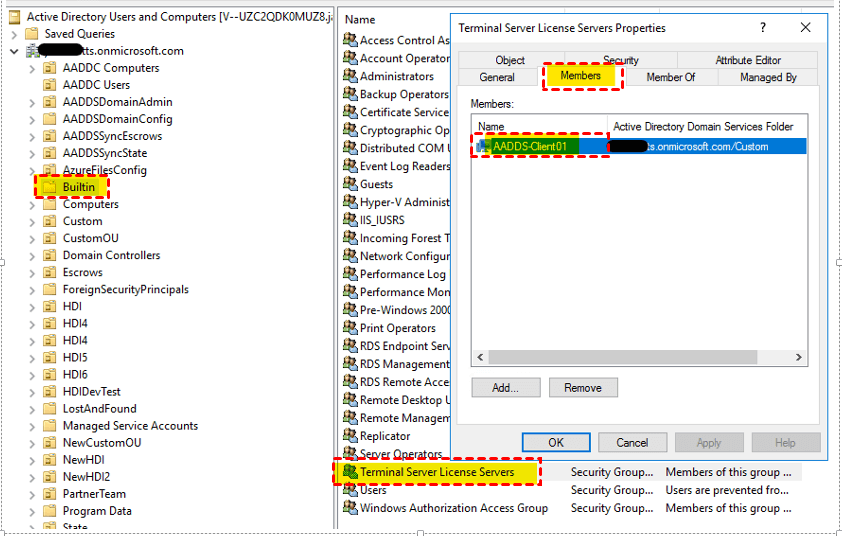The image size is (842, 536).
Task: Open the Attribute Editor tab
Action: pyautogui.click(x=747, y=60)
